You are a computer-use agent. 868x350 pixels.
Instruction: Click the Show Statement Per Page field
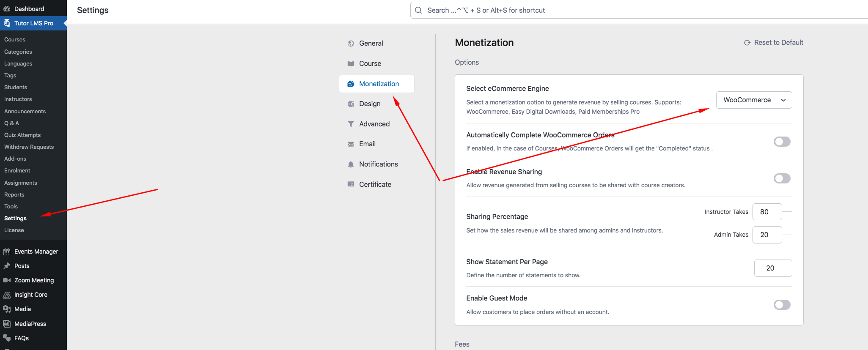click(x=773, y=268)
